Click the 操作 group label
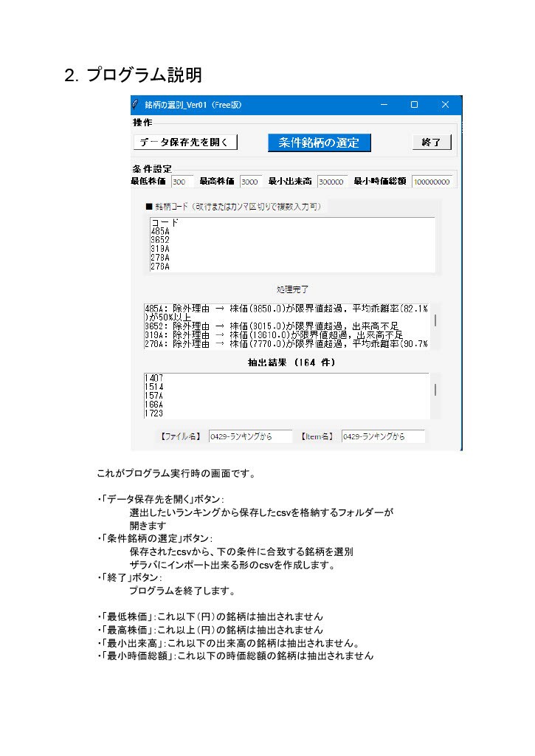This screenshot has width=535, height=756. click(142, 123)
